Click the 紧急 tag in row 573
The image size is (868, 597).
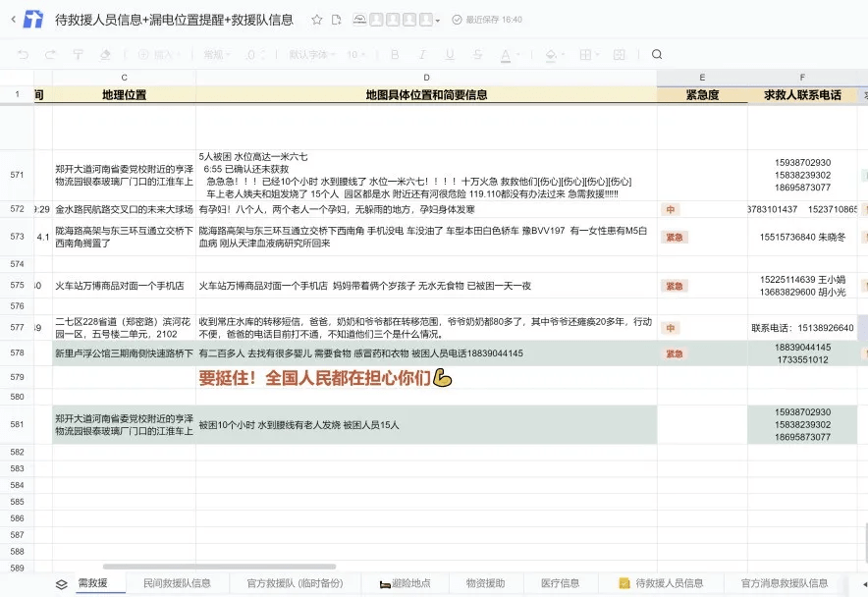675,237
